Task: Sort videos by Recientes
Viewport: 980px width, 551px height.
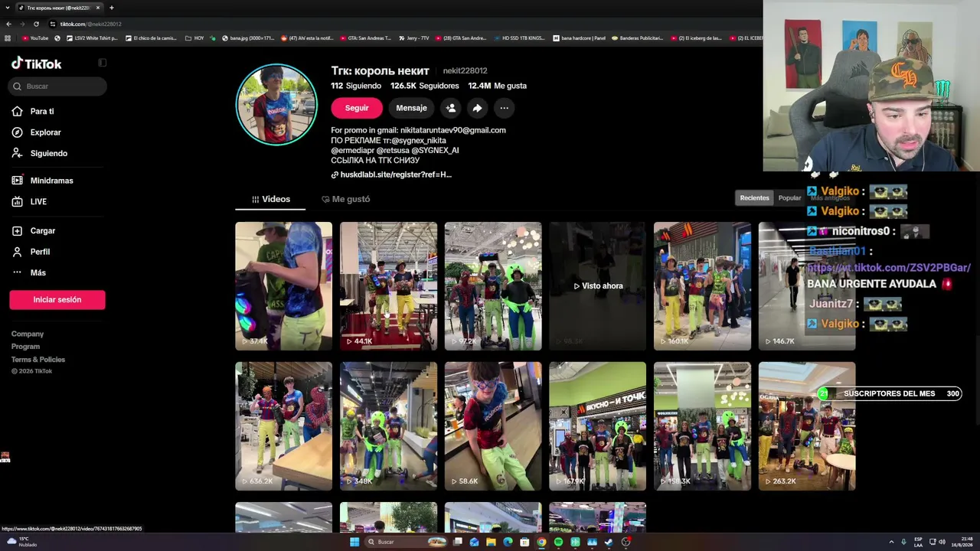Action: 754,198
